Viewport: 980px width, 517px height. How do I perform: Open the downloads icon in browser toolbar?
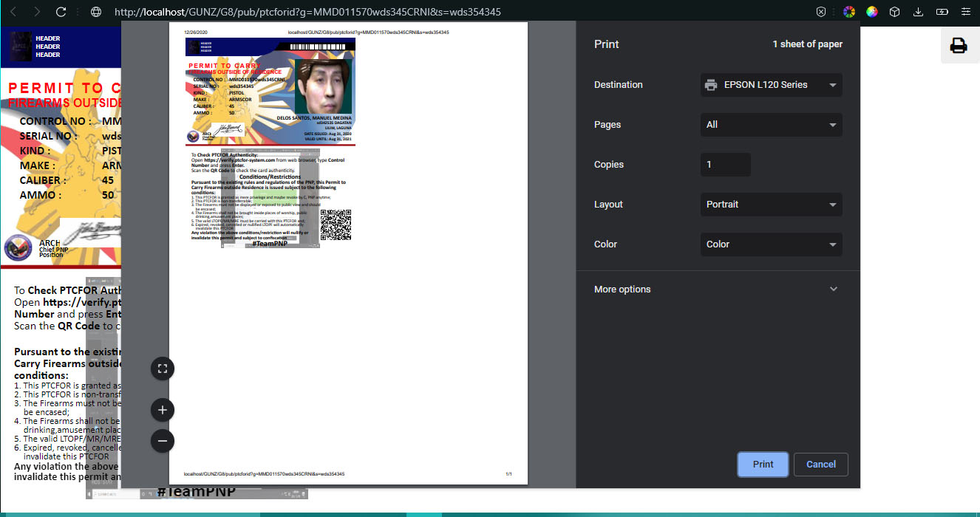point(918,12)
